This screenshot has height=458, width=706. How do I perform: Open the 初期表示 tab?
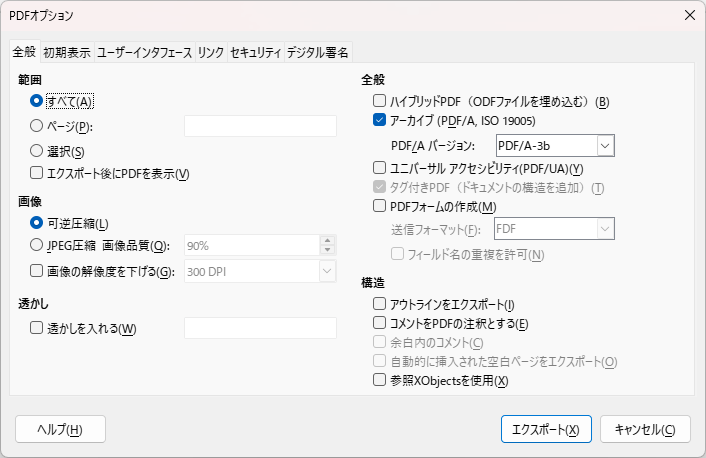click(67, 53)
